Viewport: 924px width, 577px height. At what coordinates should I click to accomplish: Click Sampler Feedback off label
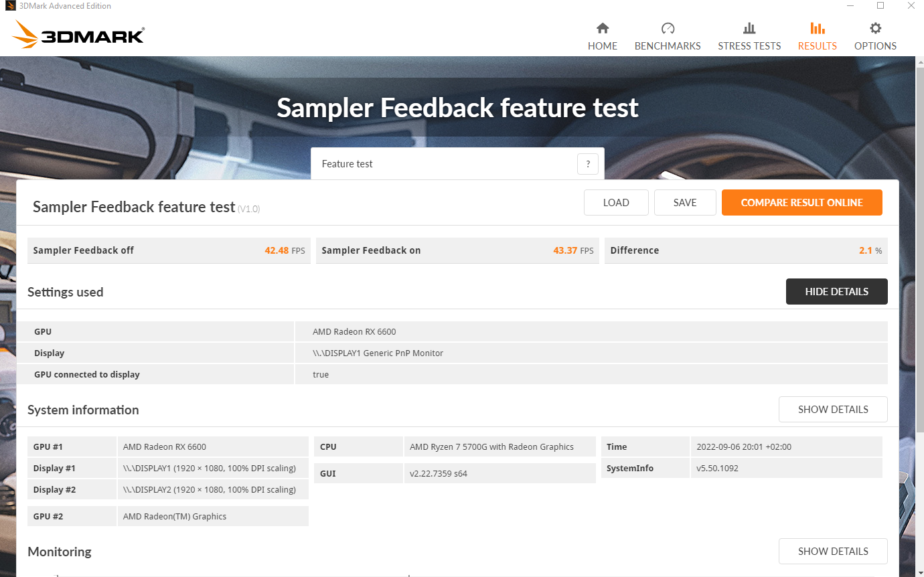tap(83, 250)
